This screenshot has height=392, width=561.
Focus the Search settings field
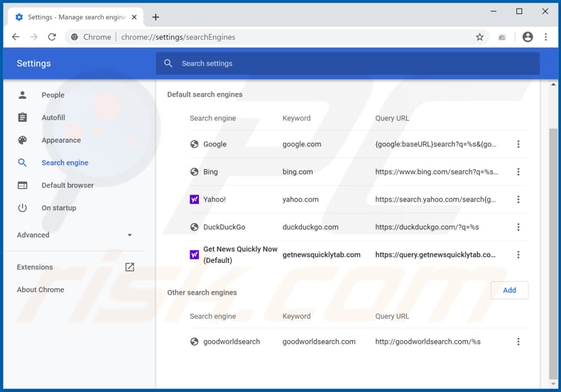tap(348, 63)
